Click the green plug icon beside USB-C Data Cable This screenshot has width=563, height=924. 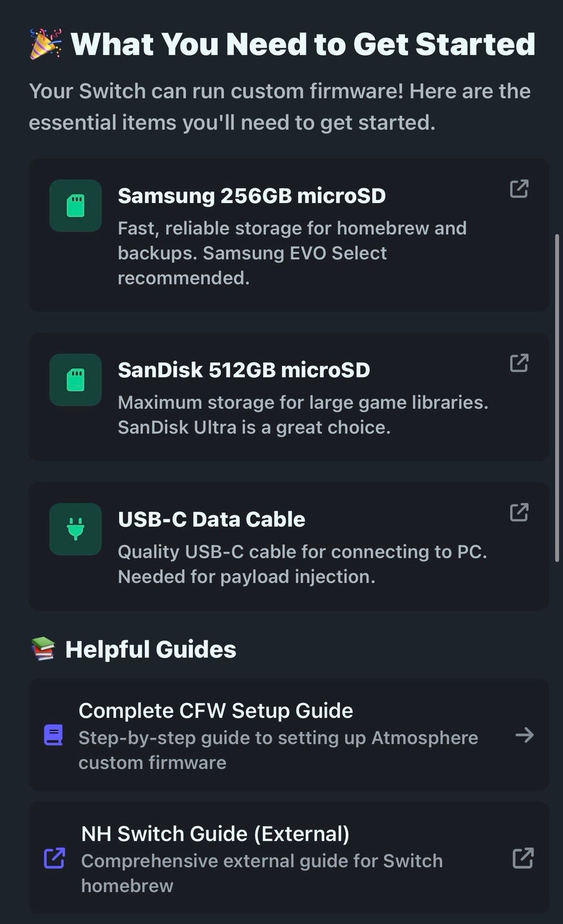[76, 529]
